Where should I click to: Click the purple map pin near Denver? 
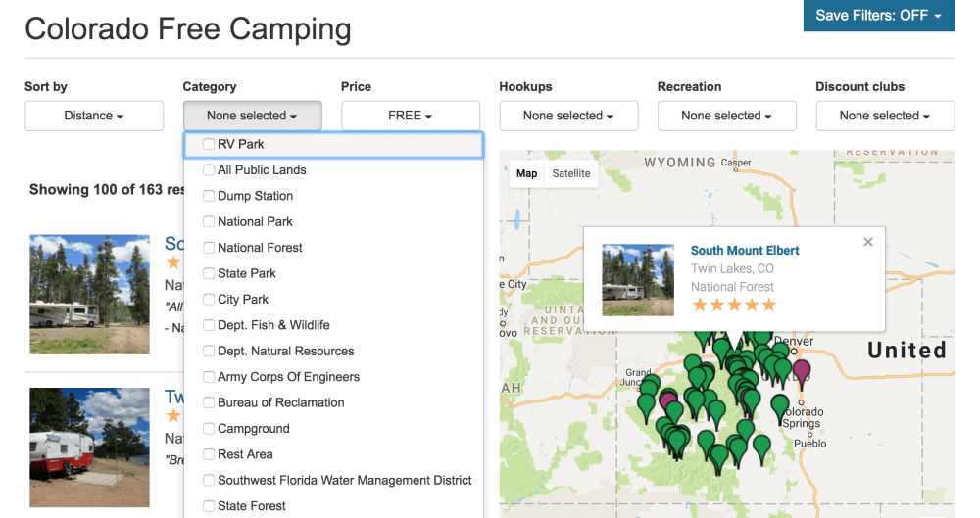pos(802,371)
